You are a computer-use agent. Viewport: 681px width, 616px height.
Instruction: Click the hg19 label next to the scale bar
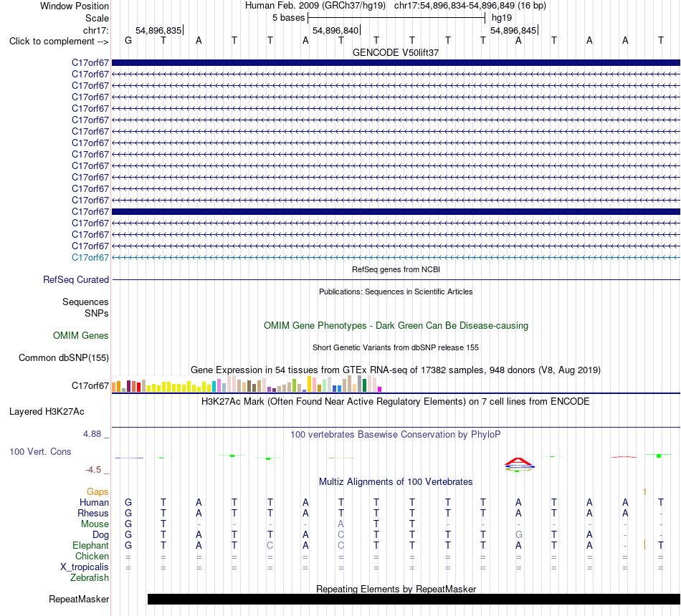502,18
